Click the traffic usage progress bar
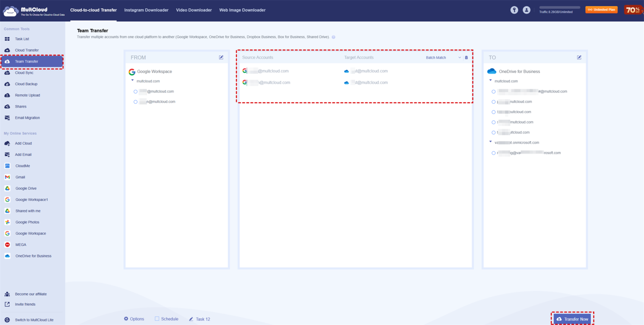The height and width of the screenshot is (325, 644). (x=559, y=8)
